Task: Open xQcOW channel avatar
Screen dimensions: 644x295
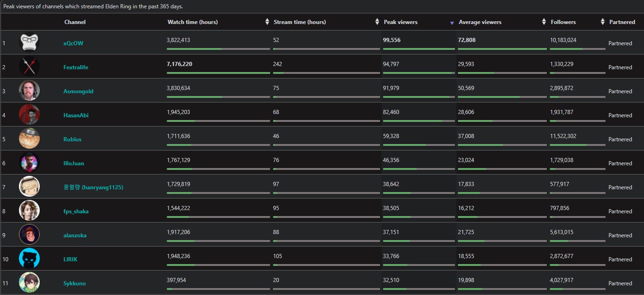Action: [x=29, y=43]
